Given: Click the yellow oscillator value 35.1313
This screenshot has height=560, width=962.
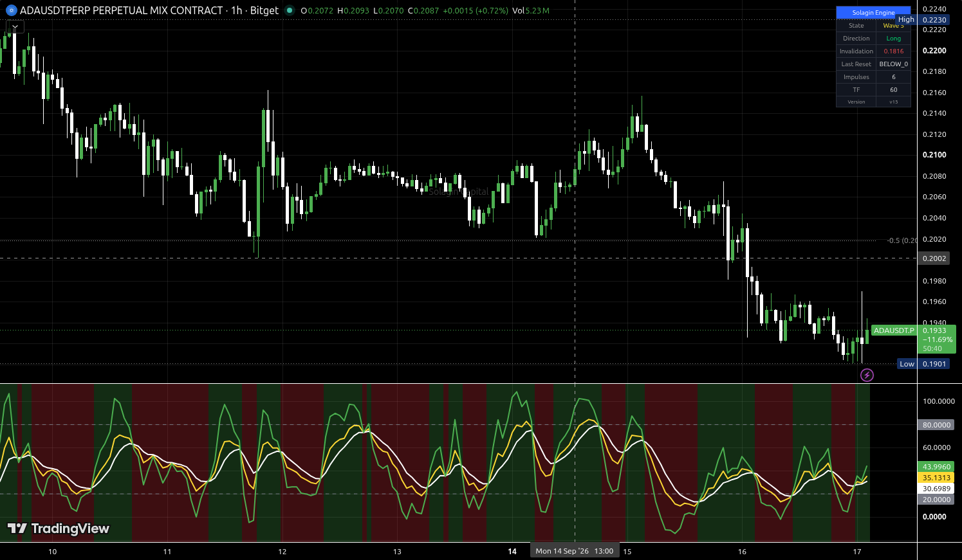Looking at the screenshot, I should [936, 478].
